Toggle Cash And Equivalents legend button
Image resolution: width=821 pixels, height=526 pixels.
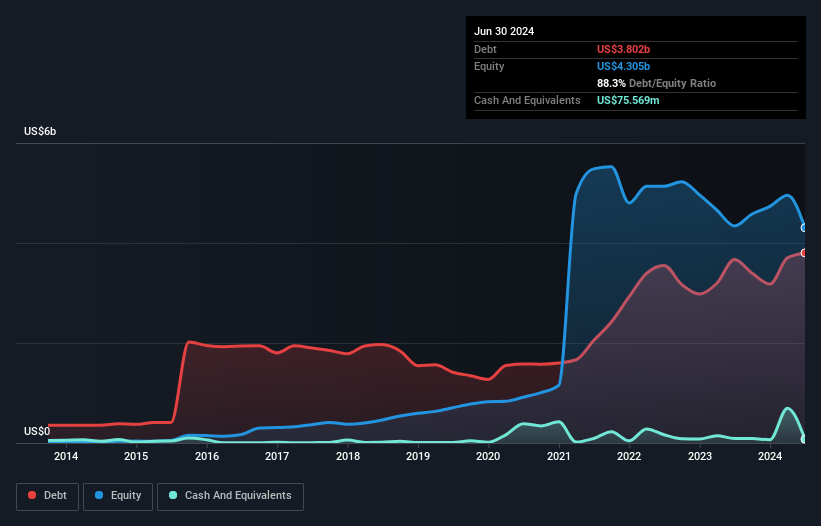[230, 496]
